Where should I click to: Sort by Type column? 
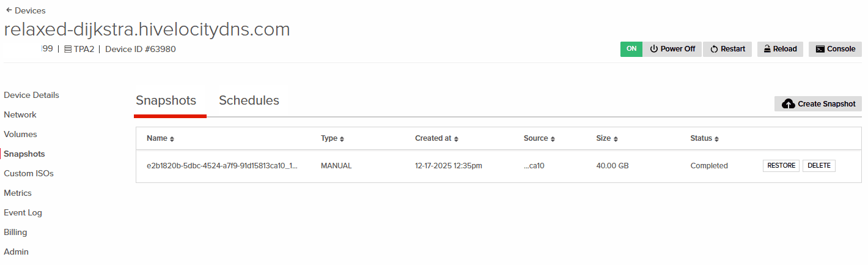pos(333,138)
